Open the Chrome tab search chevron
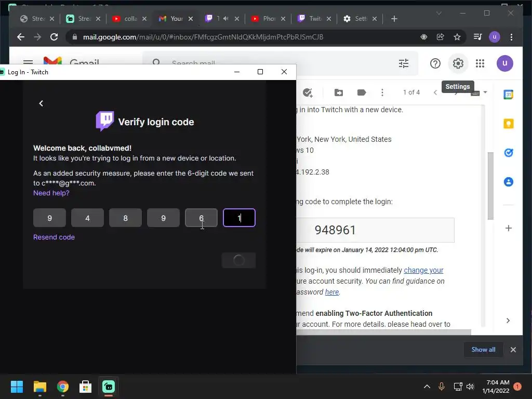The height and width of the screenshot is (399, 532). 438,13
